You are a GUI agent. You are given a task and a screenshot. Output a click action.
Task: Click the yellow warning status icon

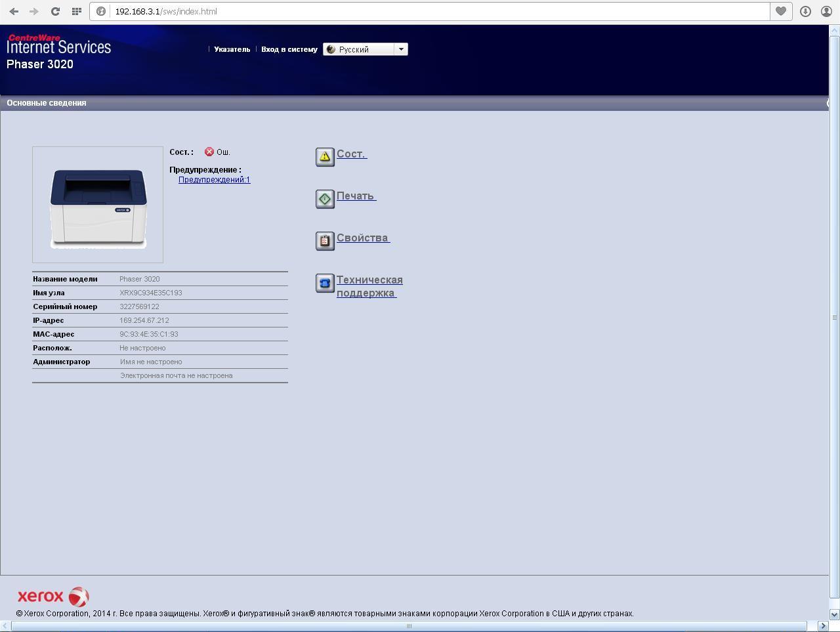(325, 157)
